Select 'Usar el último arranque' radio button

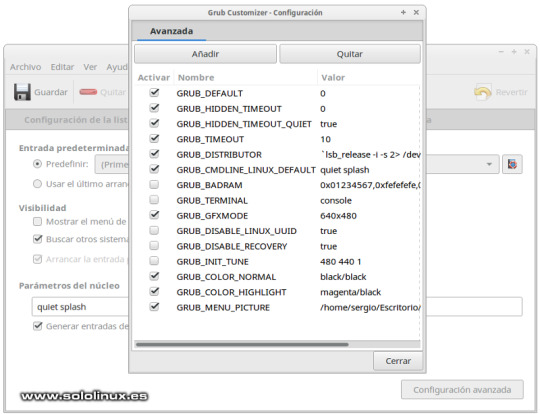pyautogui.click(x=37, y=184)
